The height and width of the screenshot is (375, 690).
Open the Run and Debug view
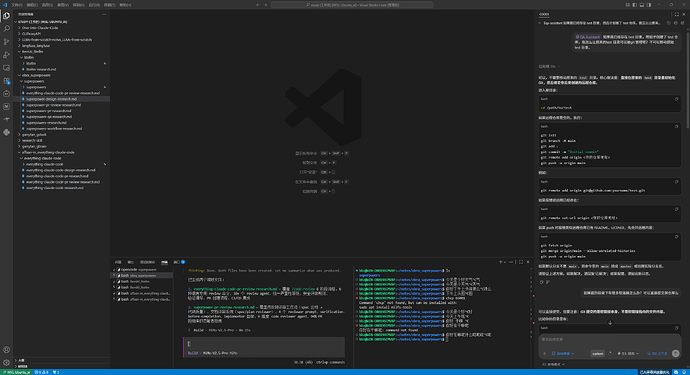(6, 55)
